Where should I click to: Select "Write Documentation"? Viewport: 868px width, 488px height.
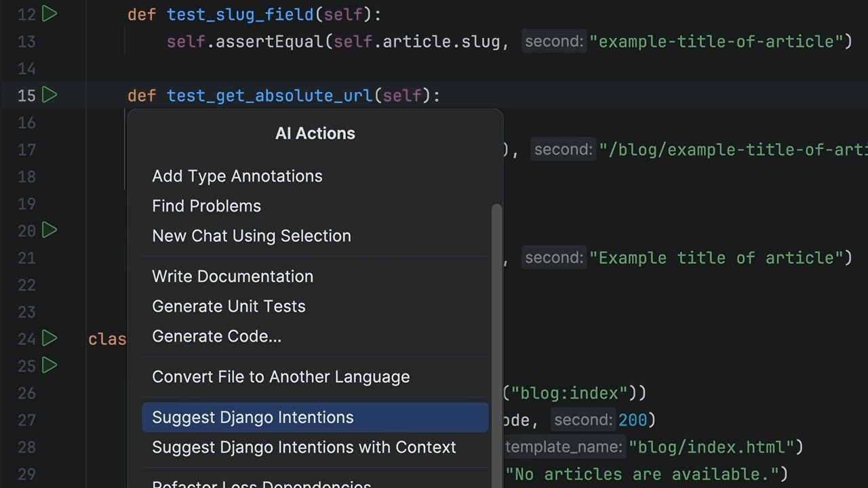233,277
